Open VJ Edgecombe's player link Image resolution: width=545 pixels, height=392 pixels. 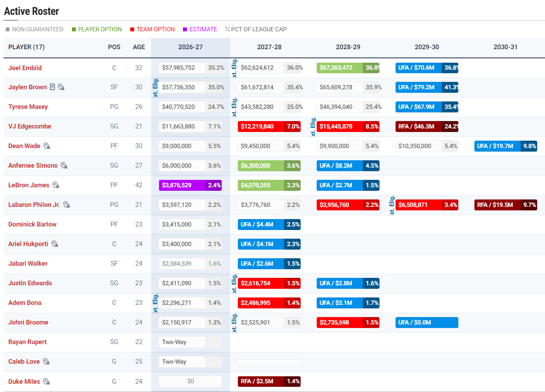click(30, 126)
